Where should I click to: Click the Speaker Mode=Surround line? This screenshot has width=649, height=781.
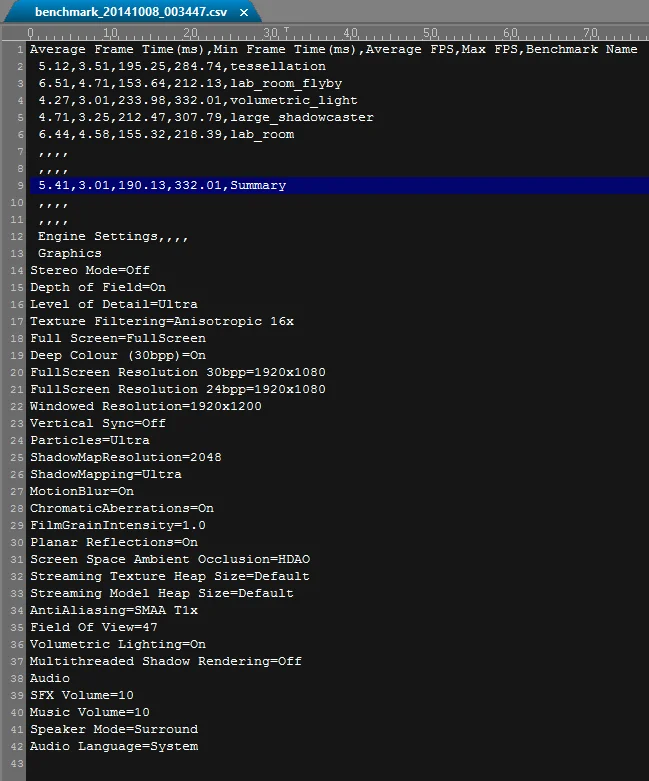[x=114, y=729]
